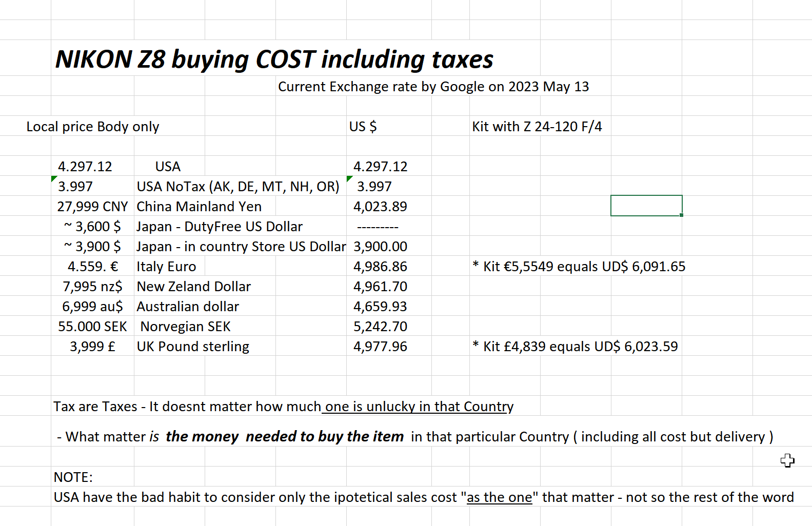Select the '7,995 nz$' price cell
Screen dimensions: 812x526
[x=92, y=287]
